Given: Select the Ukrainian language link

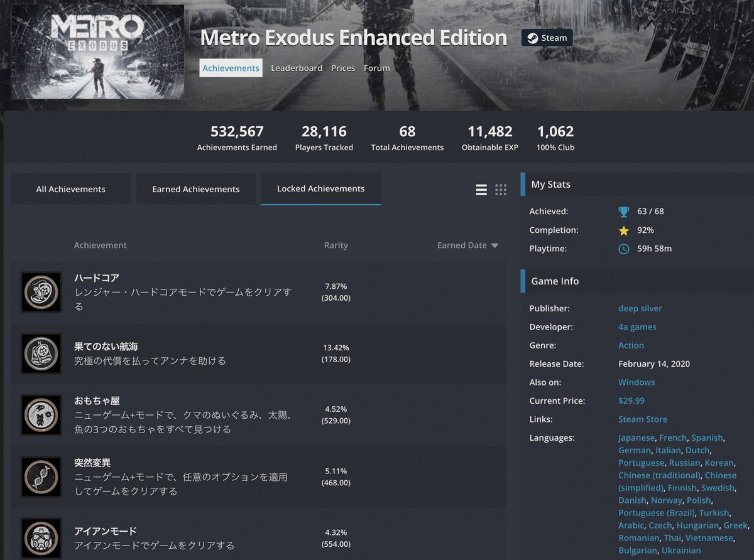Looking at the screenshot, I should 681,551.
